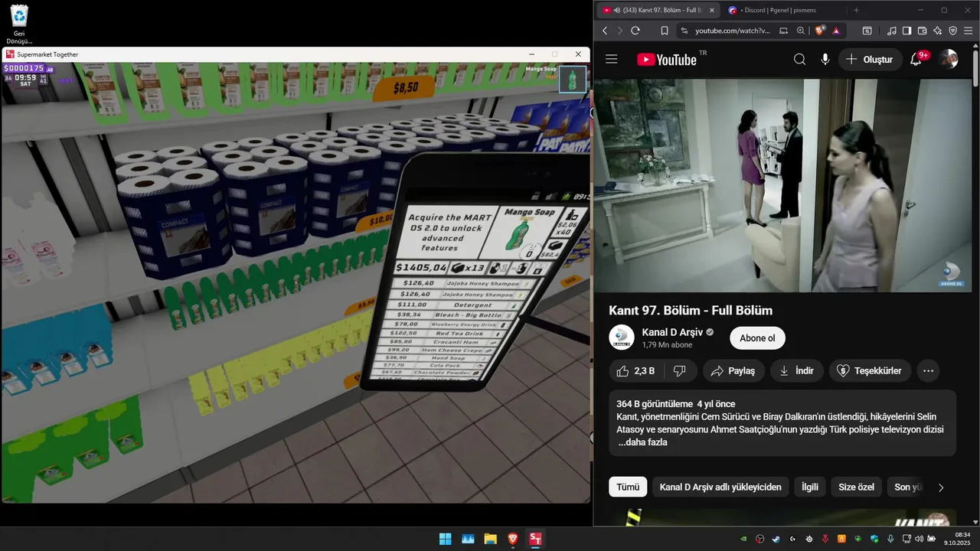Click the YouTube logo
The height and width of the screenshot is (551, 980).
pyautogui.click(x=667, y=60)
